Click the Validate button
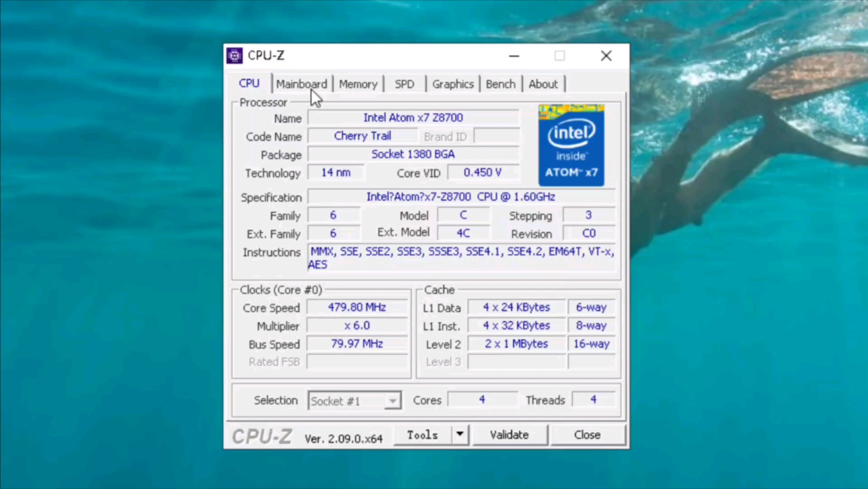868x489 pixels. [509, 435]
